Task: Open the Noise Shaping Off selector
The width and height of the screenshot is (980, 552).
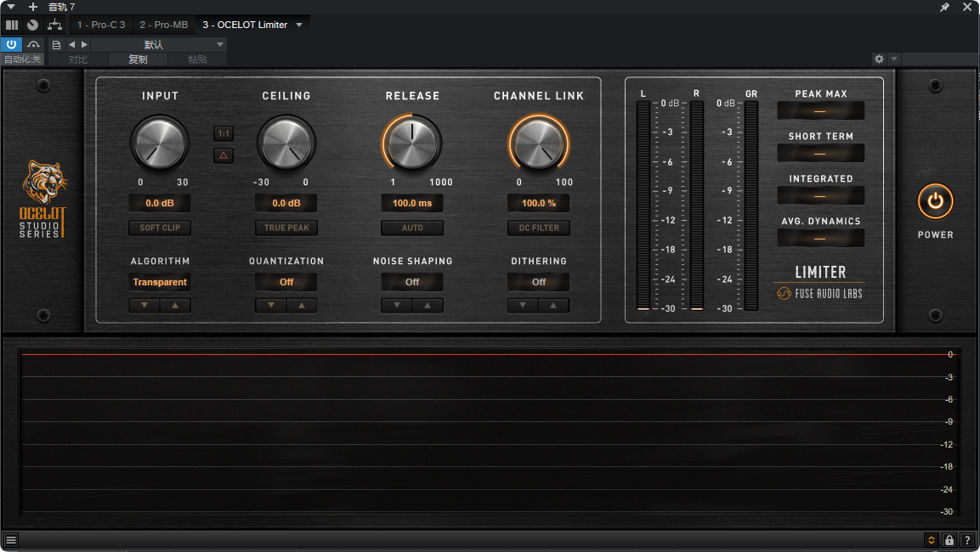Action: click(412, 282)
